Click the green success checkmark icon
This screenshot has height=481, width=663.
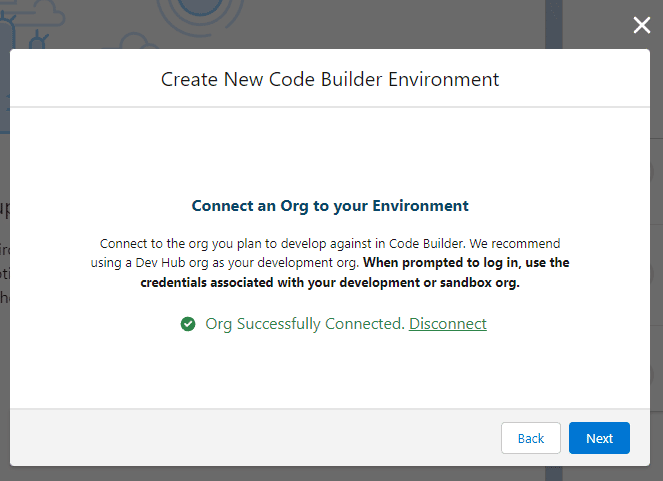tap(188, 324)
